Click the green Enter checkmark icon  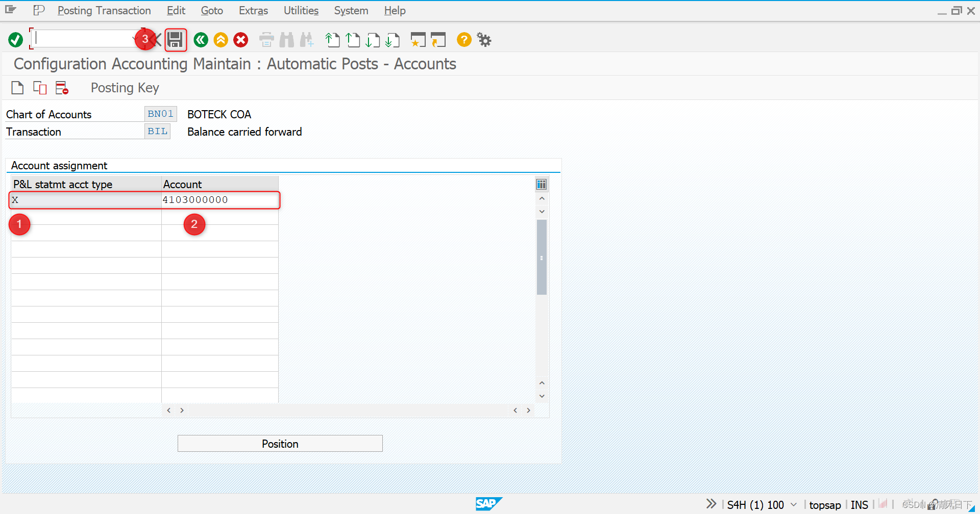tap(16, 40)
